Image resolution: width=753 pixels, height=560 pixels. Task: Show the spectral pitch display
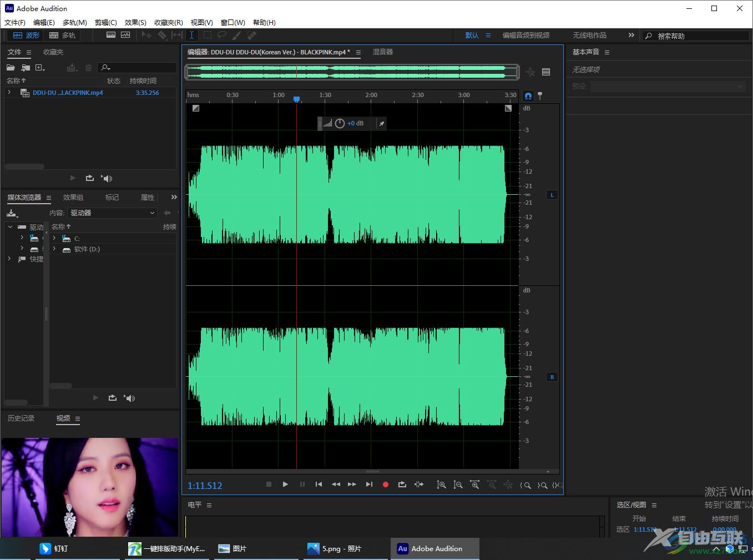(x=125, y=35)
